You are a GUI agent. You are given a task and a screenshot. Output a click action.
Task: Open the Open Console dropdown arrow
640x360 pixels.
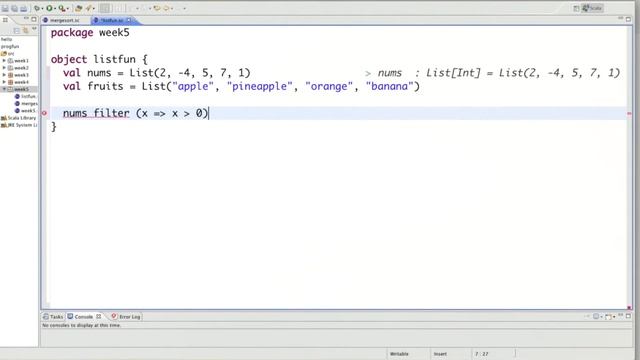tap(614, 317)
